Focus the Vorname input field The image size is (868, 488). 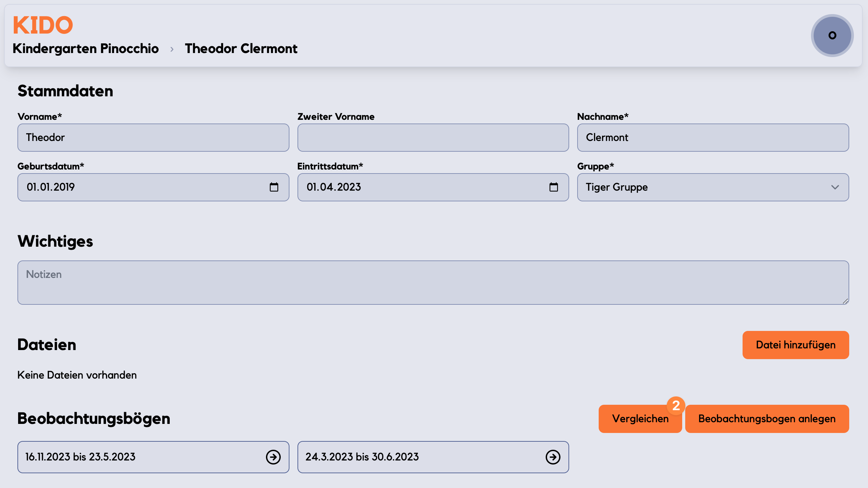point(153,138)
